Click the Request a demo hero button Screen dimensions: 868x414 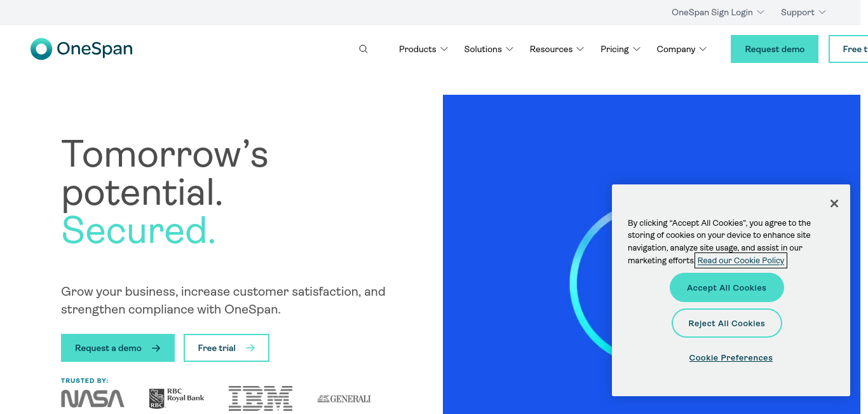tap(118, 348)
